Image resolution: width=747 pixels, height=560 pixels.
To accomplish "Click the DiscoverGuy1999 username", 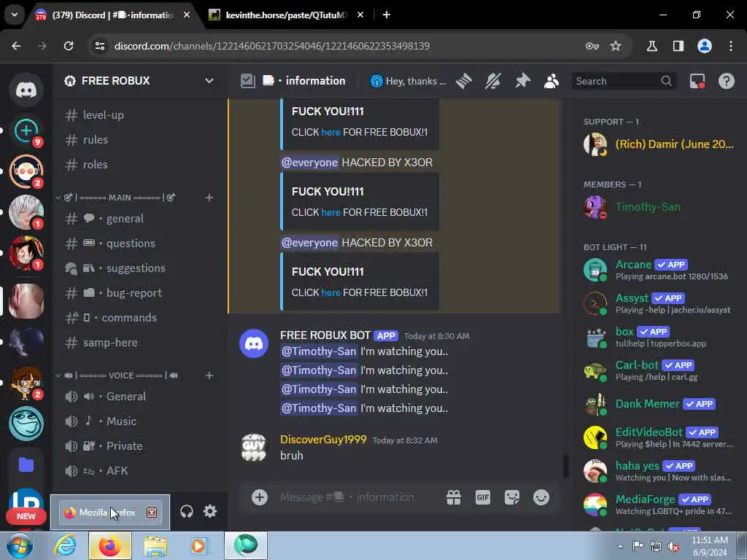I will 323,440.
